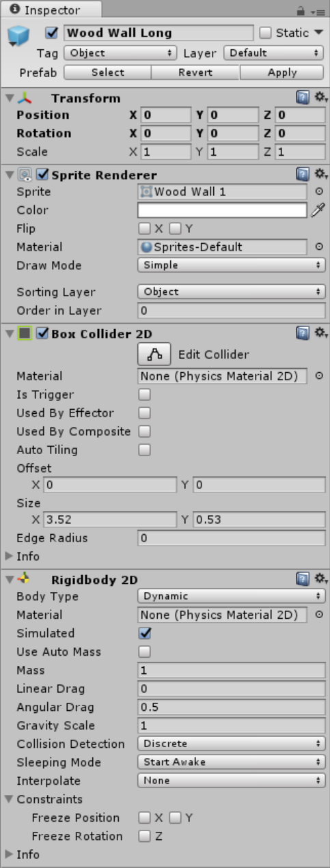Click the prefab Apply button
This screenshot has width=330, height=868.
[x=282, y=72]
